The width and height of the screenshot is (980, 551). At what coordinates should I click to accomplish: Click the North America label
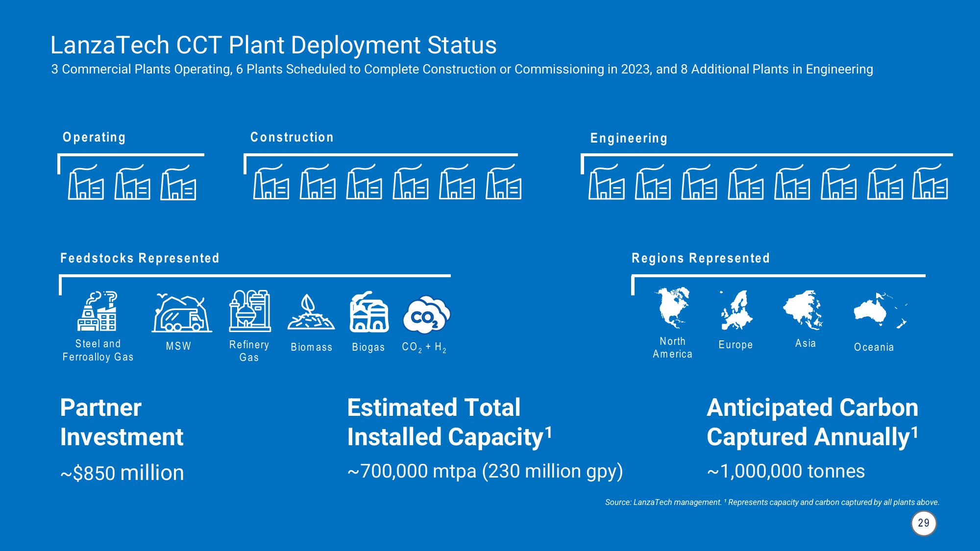point(673,348)
